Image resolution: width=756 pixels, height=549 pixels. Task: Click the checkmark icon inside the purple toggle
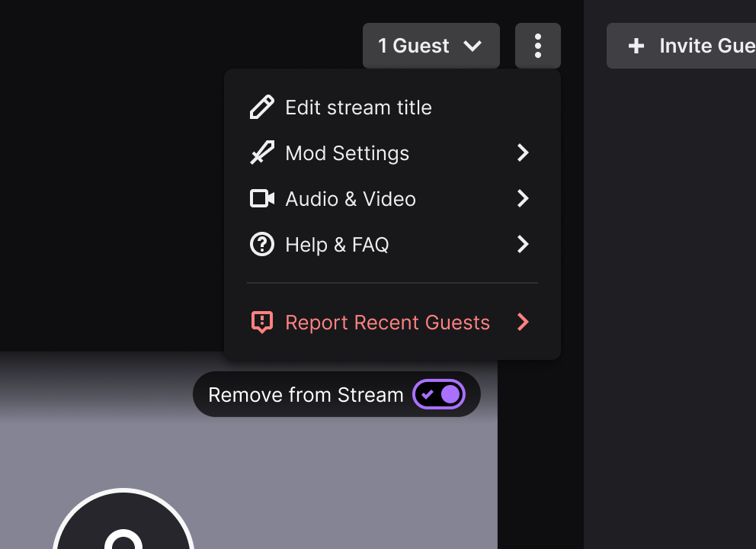(430, 394)
